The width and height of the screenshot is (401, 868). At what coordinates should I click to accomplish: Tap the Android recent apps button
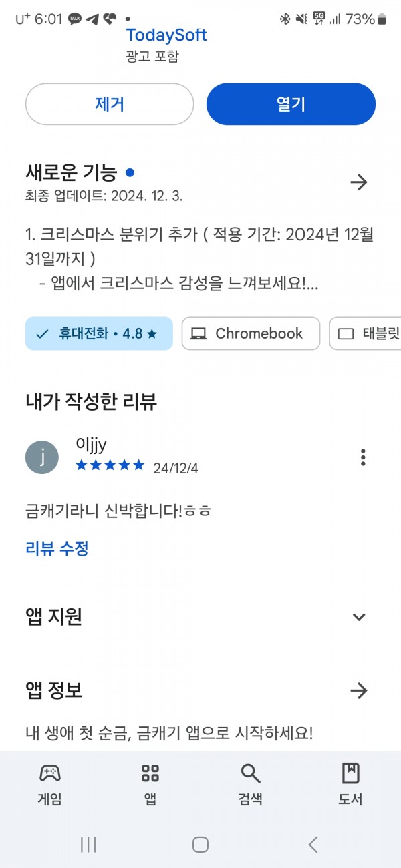88,845
